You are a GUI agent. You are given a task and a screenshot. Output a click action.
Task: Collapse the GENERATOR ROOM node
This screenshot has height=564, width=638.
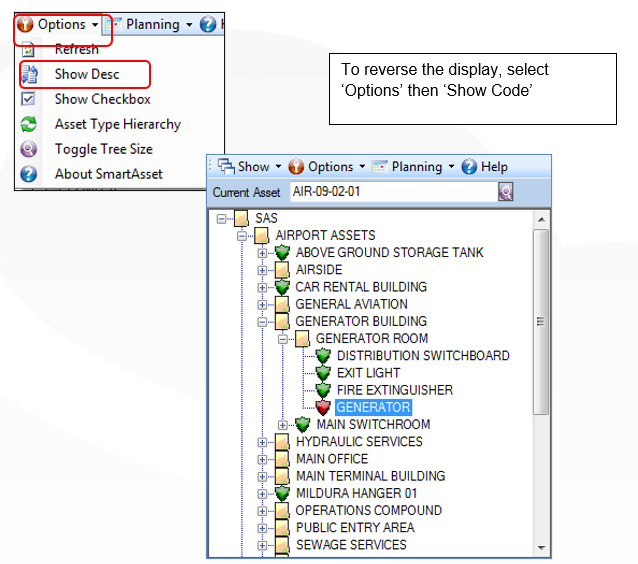(283, 339)
